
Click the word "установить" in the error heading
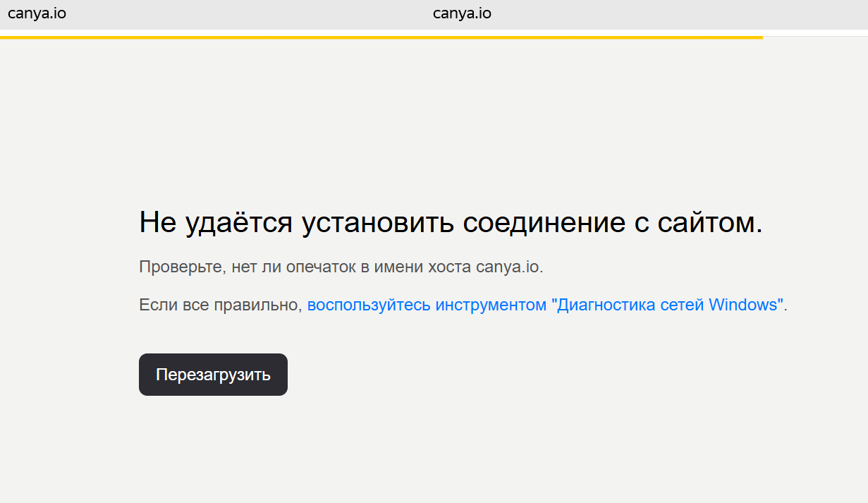coord(379,223)
